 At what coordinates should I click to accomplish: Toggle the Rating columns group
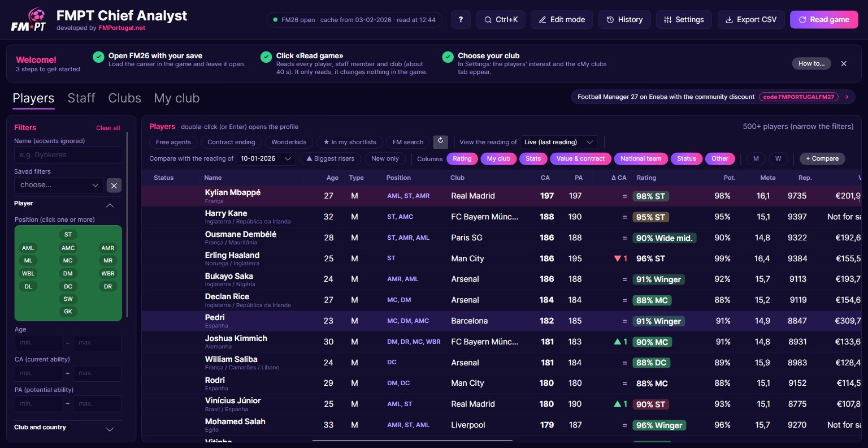[x=462, y=159]
